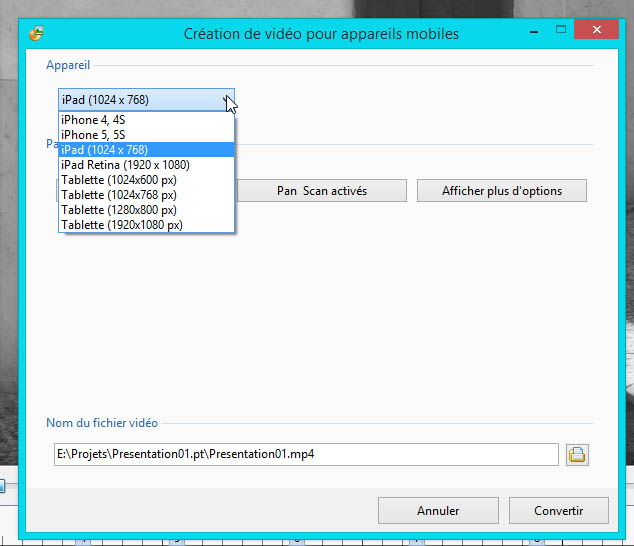Collapse the Appareil device dropdown arrow
Screen dimensions: 634x546
(226, 100)
